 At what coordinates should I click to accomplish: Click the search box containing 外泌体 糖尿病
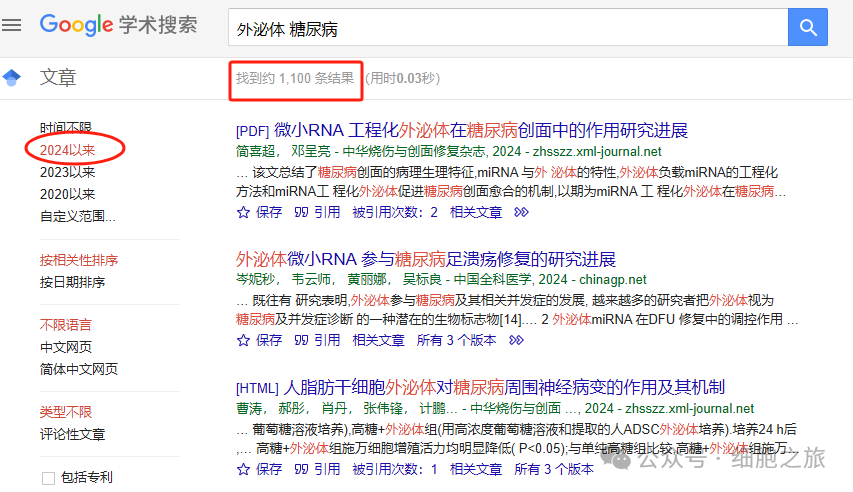(x=505, y=29)
